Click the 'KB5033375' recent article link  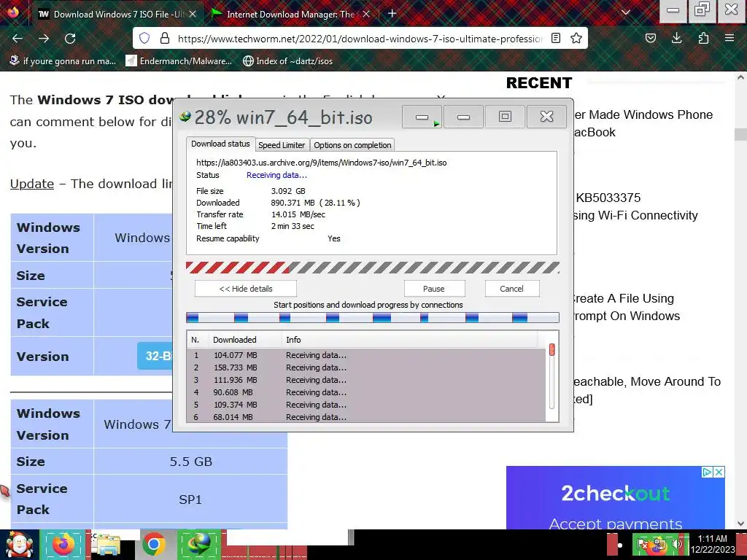[x=608, y=198]
